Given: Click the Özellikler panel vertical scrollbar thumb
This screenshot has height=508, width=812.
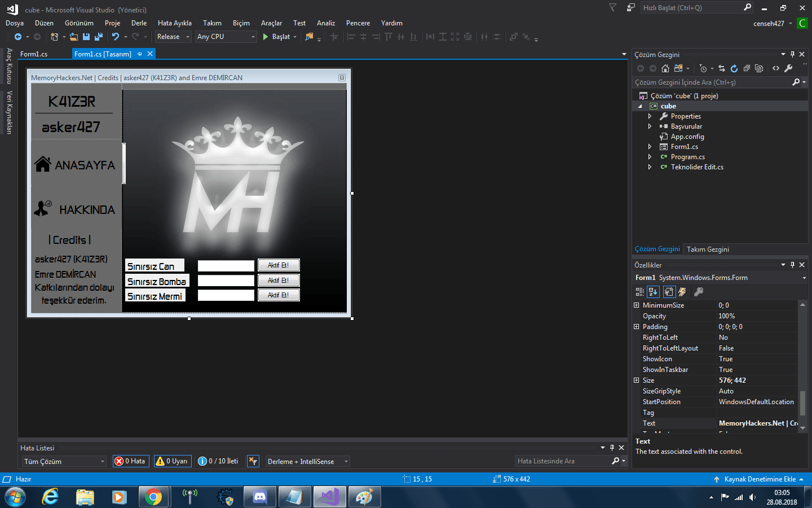Looking at the screenshot, I should tap(802, 403).
